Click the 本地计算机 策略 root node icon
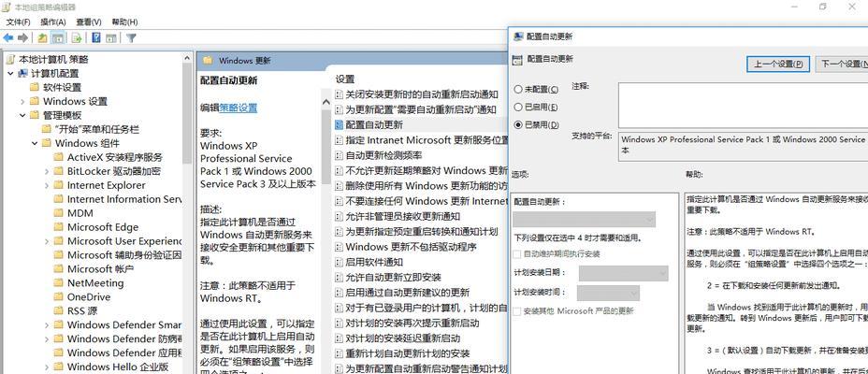Image resolution: width=868 pixels, height=374 pixels. (x=10, y=59)
